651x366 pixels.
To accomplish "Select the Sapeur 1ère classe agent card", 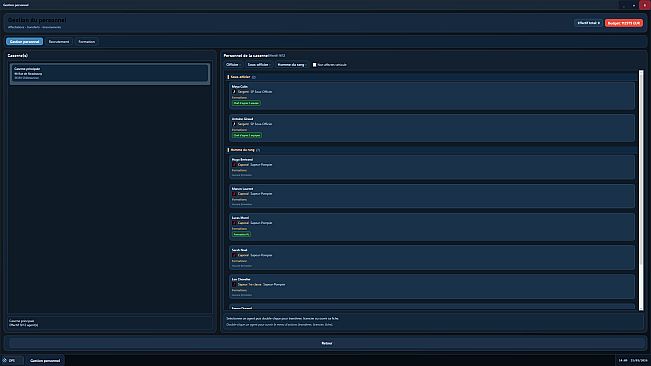I will [x=432, y=287].
